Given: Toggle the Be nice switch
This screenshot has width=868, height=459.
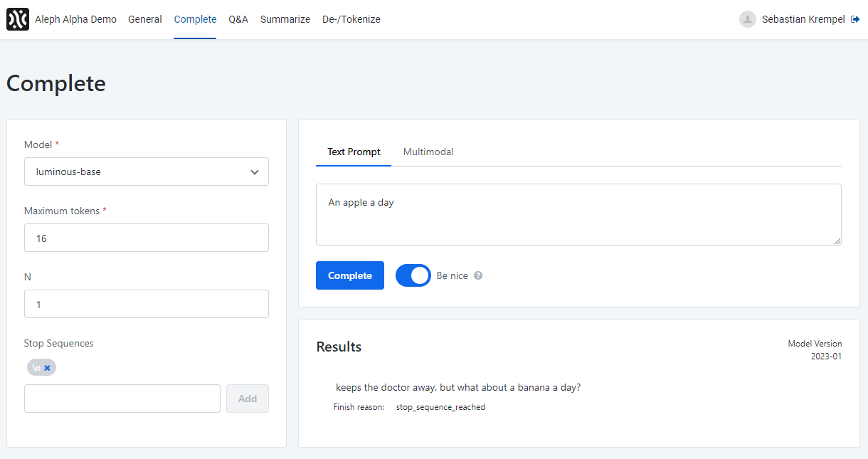Looking at the screenshot, I should pos(413,275).
